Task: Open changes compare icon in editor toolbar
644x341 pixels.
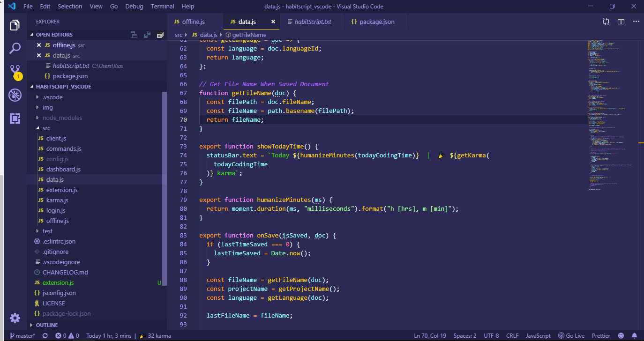Action: point(606,22)
